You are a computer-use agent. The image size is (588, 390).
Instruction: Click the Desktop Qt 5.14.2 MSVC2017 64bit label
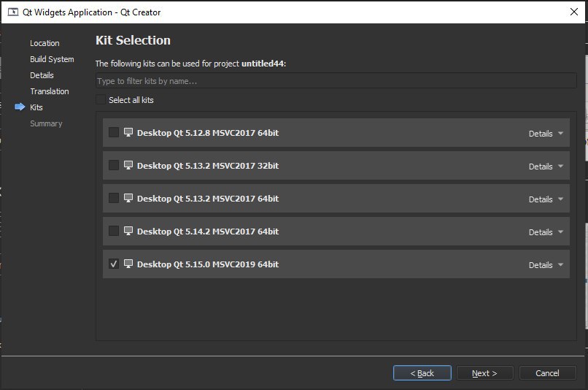click(208, 232)
